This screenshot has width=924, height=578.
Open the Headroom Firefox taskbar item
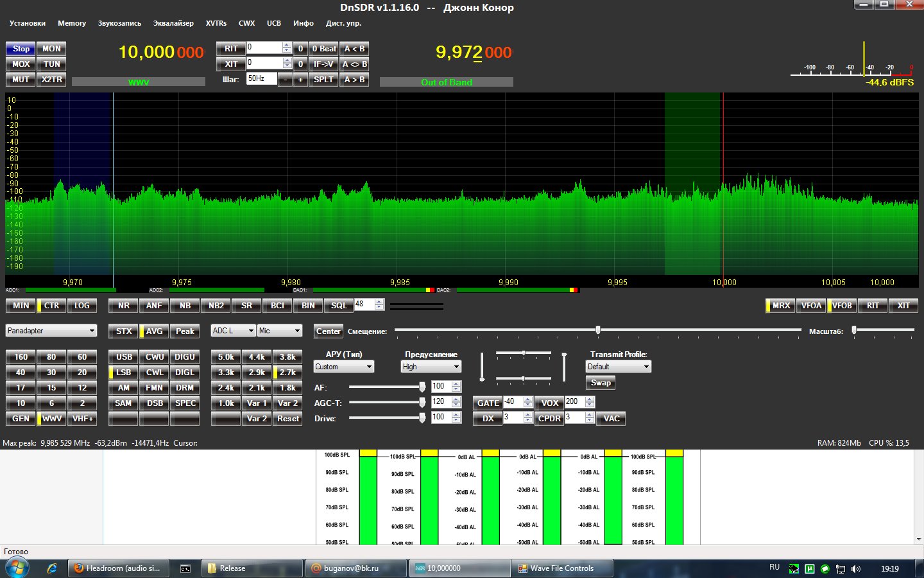pos(119,568)
